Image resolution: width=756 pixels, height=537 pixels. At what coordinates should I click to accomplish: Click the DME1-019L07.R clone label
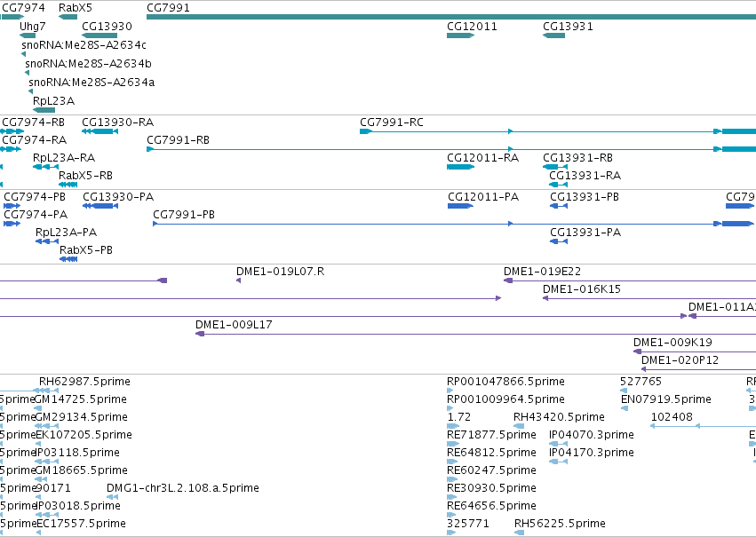[x=280, y=272]
